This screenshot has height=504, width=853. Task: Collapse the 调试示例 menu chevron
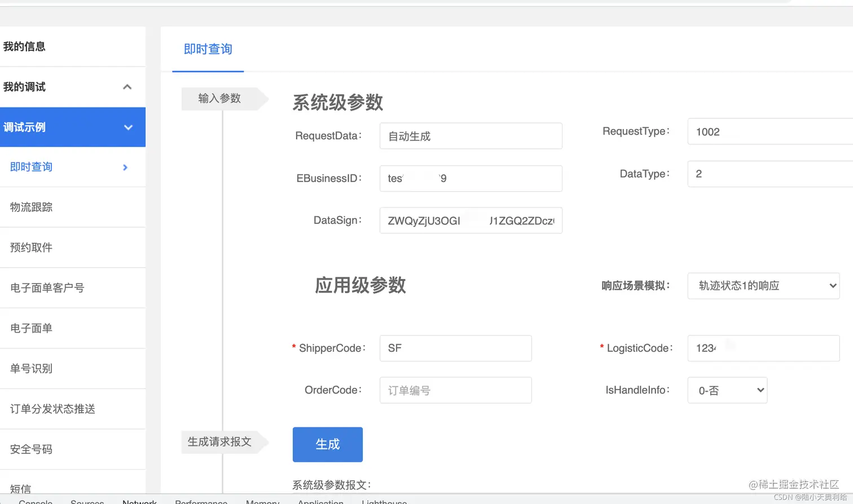tap(128, 127)
